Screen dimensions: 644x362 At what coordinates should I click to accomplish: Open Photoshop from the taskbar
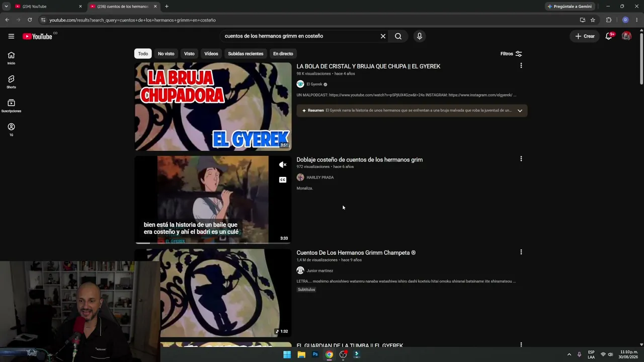pyautogui.click(x=315, y=354)
